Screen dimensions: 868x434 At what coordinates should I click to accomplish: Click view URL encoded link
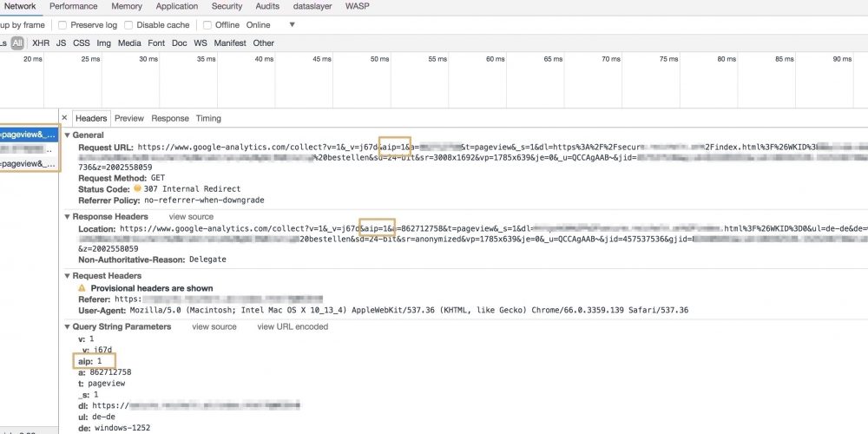(x=293, y=326)
